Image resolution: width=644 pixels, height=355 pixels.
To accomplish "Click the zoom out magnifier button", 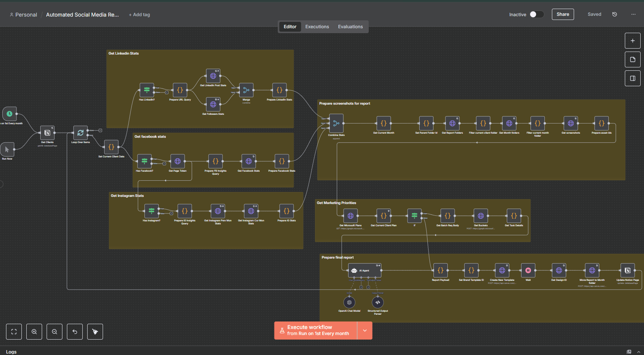I will pyautogui.click(x=55, y=332).
